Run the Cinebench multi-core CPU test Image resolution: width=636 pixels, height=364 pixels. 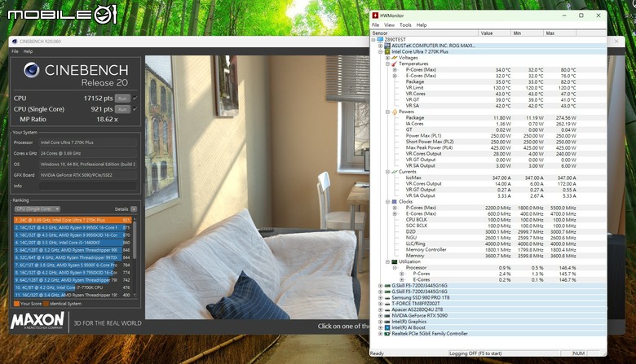click(x=122, y=99)
